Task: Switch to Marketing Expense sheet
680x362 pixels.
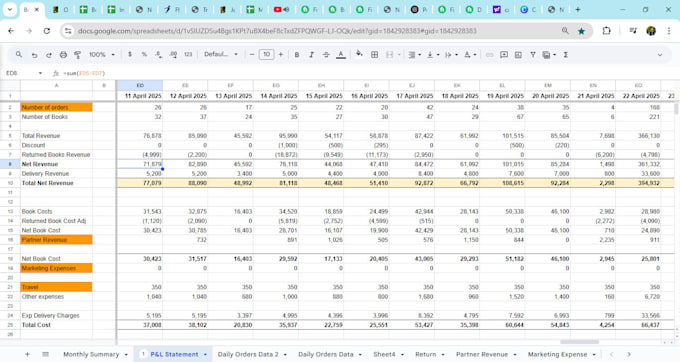Action: pos(557,354)
